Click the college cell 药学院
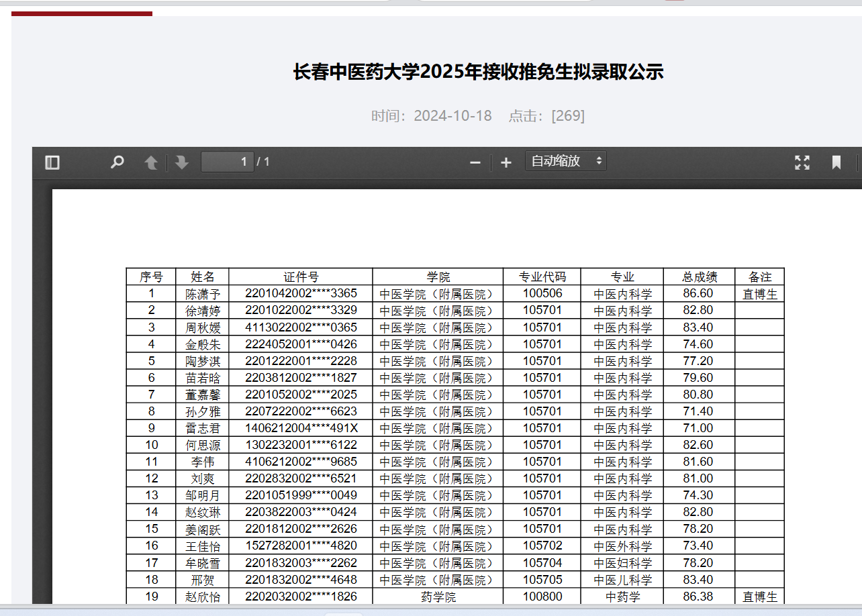Image resolution: width=862 pixels, height=616 pixels. coord(438,597)
